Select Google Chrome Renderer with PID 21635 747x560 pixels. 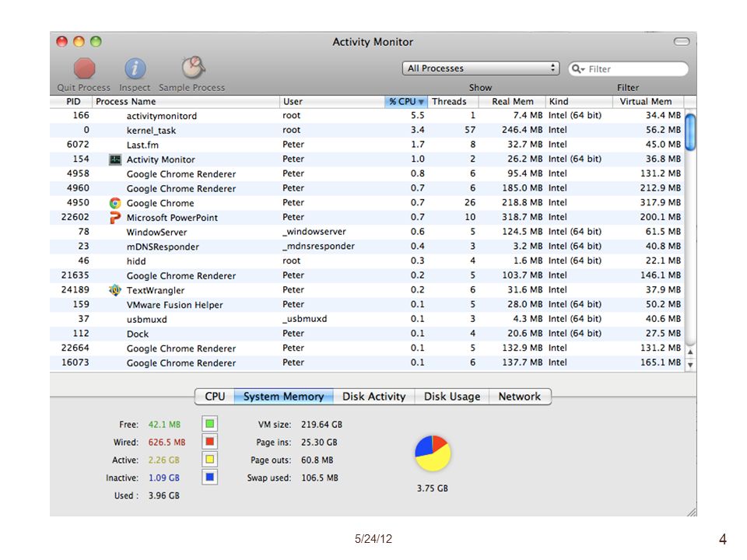pos(366,275)
